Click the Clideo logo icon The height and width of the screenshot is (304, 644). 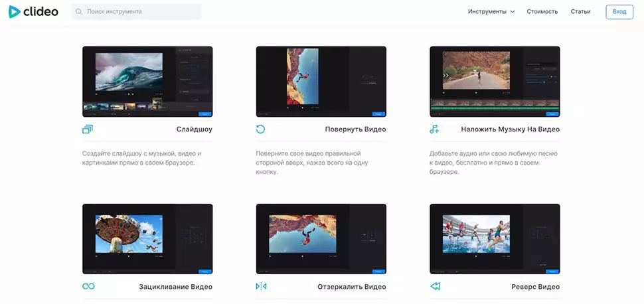point(15,12)
